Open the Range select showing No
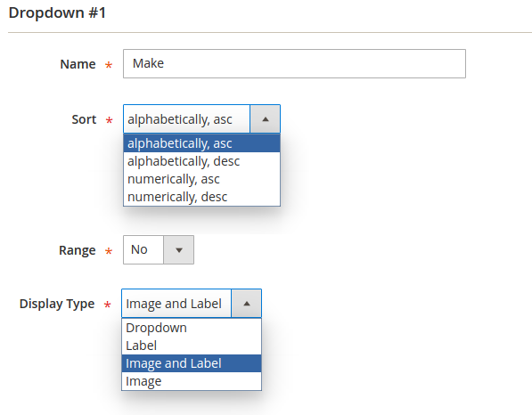Image resolution: width=532 pixels, height=415 pixels. (143, 250)
